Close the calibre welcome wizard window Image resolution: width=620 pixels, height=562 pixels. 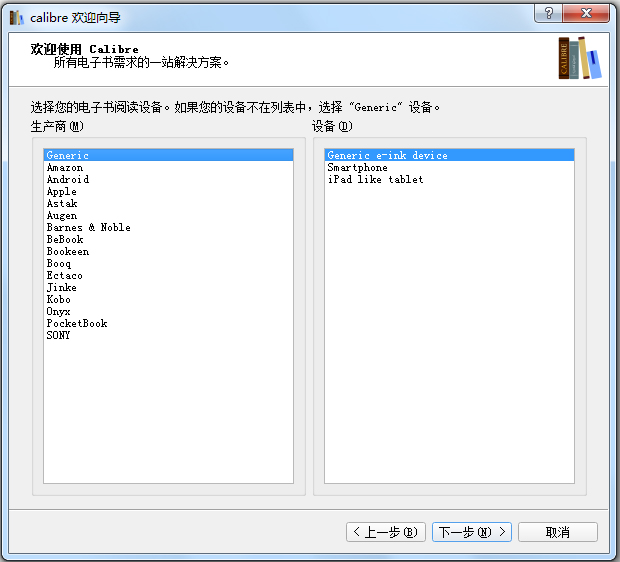[586, 14]
